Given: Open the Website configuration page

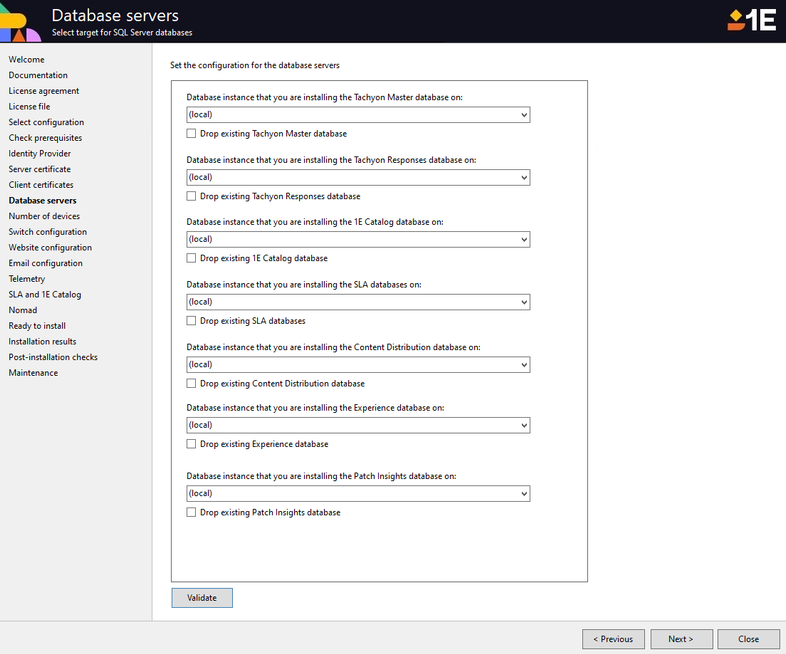Looking at the screenshot, I should coord(50,247).
